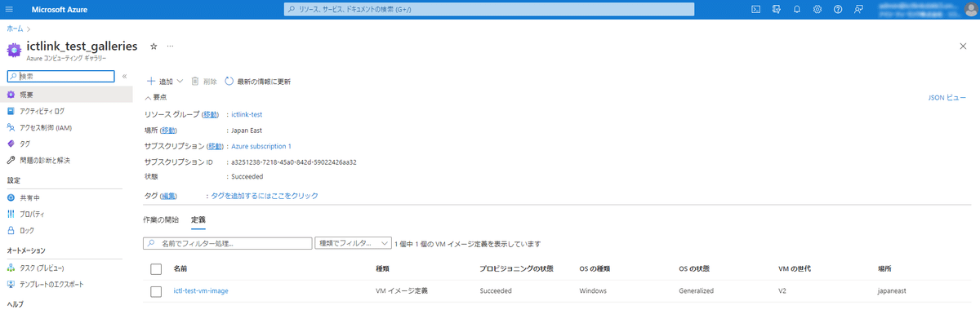Click the V2 generation cell in the row
This screenshot has height=310, width=980.
click(783, 290)
